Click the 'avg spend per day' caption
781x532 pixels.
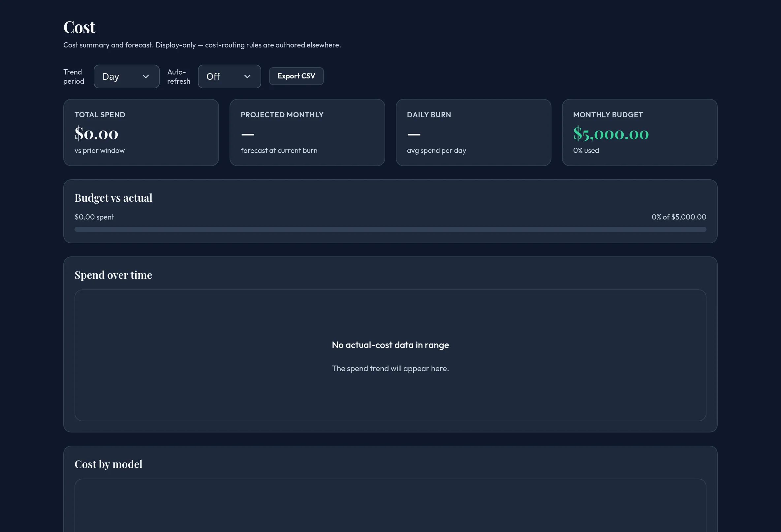pyautogui.click(x=436, y=150)
